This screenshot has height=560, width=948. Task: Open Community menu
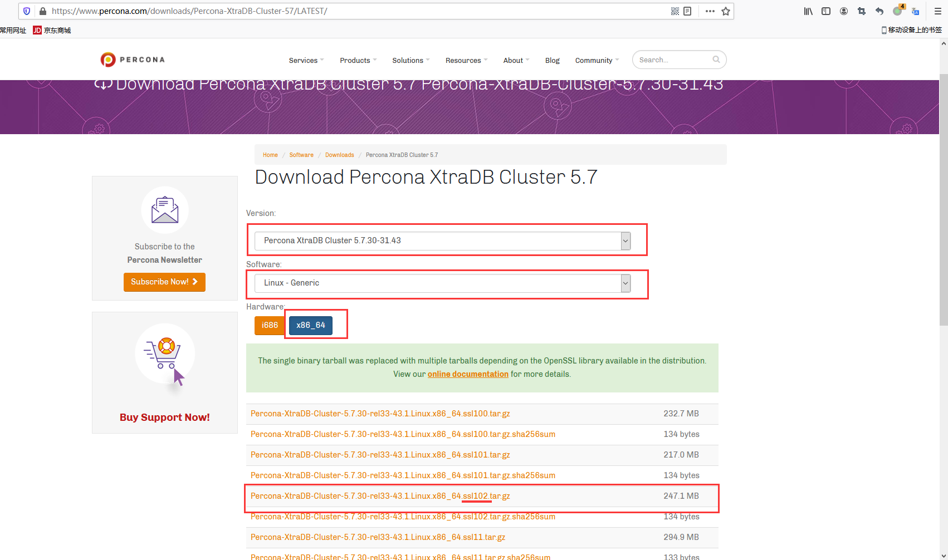pyautogui.click(x=597, y=60)
